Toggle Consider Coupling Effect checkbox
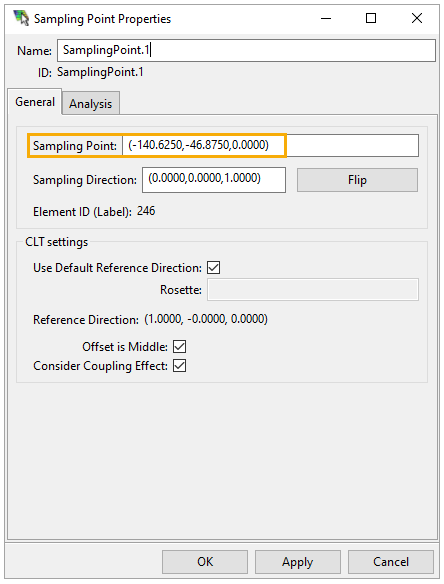444x584 pixels. [x=180, y=365]
